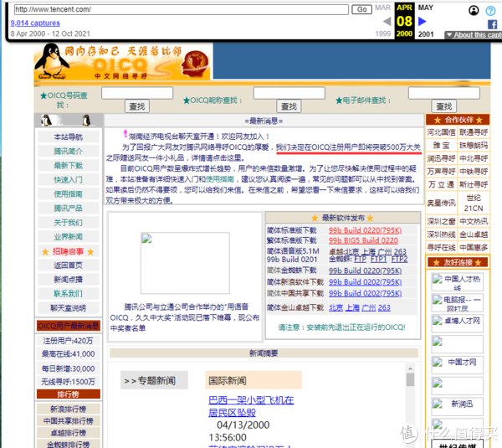Open 腾讯简介 in the left menu
Viewport: 502px width, 448px height.
69,152
